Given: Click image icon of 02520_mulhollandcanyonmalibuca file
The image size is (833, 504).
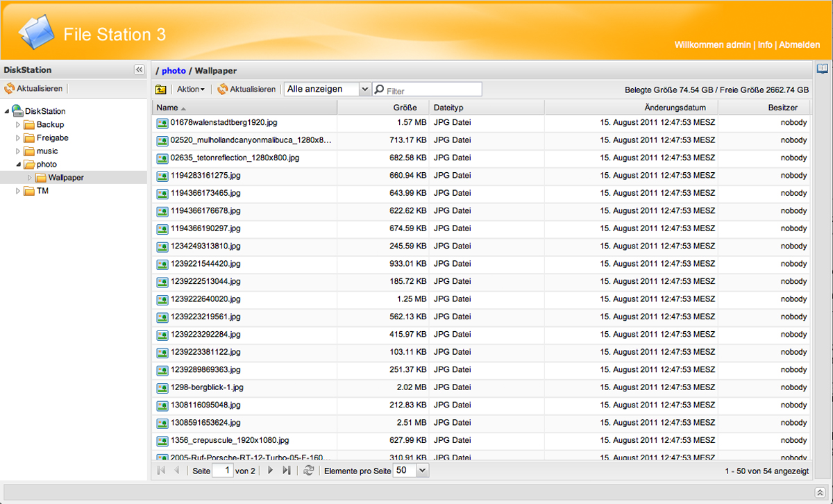Looking at the screenshot, I should point(162,140).
